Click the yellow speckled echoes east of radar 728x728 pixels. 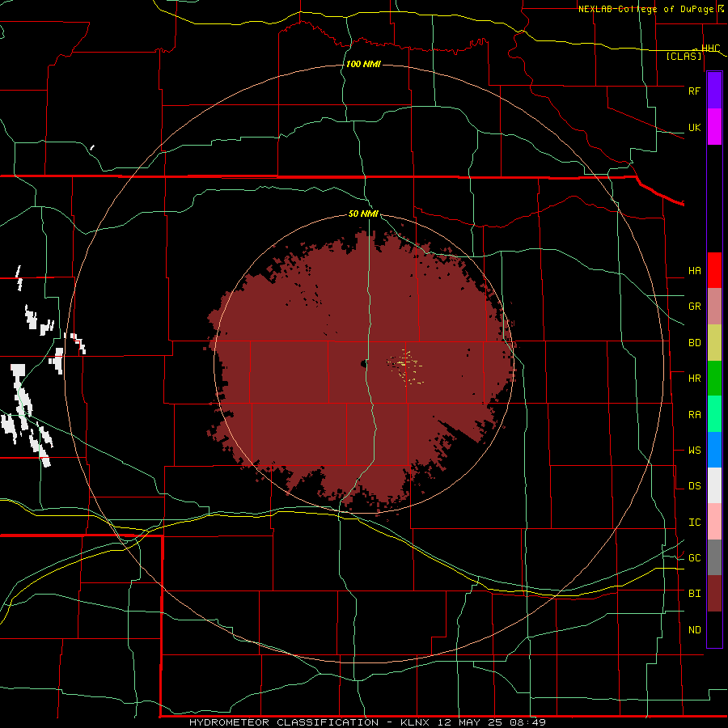tap(405, 366)
